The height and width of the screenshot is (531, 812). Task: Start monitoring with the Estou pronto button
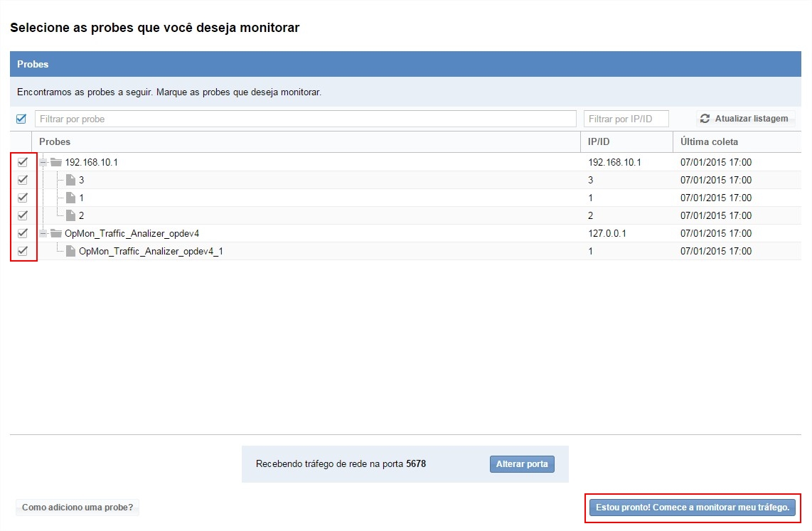693,508
